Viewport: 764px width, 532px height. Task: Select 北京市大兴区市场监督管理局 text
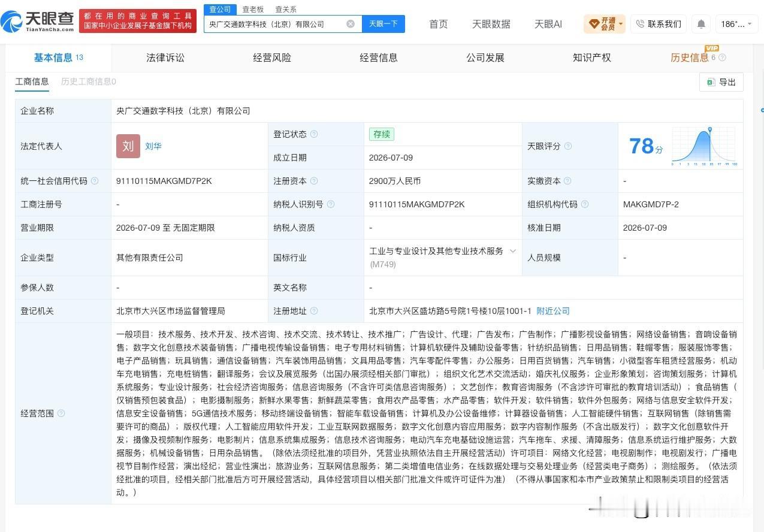click(171, 311)
